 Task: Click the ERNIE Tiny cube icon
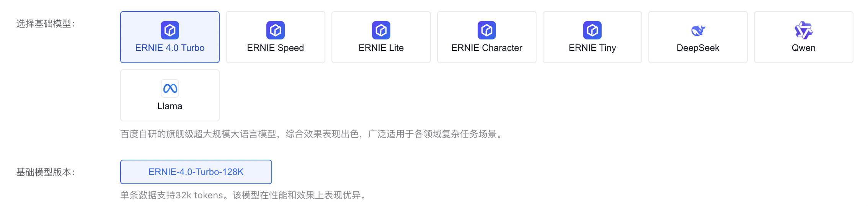click(592, 30)
